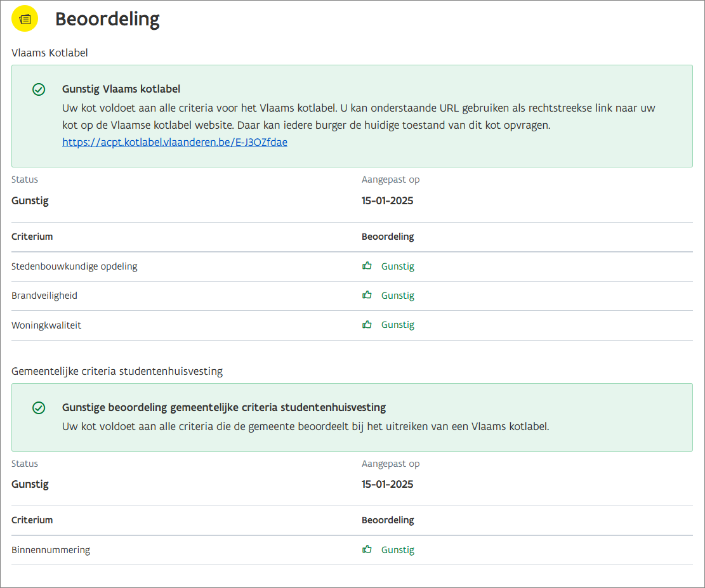The width and height of the screenshot is (705, 588).
Task: Click Gunstig text in the Woningkwaliteit row
Action: point(398,325)
